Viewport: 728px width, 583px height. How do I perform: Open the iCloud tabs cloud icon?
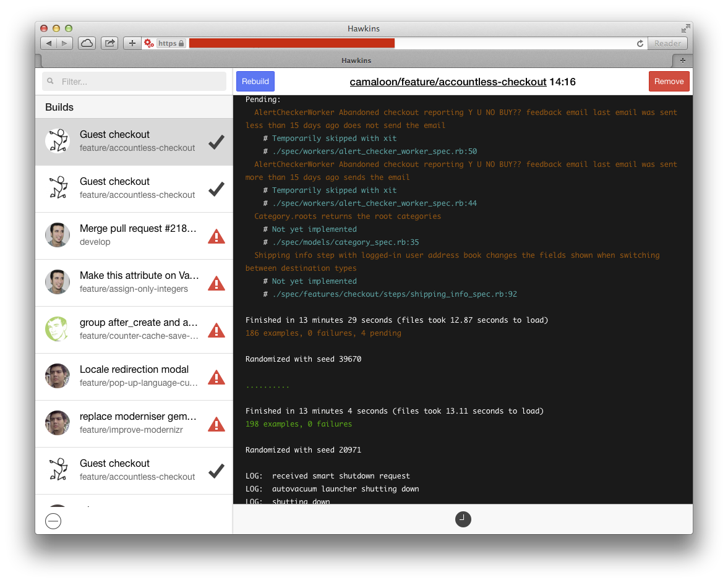coord(87,43)
